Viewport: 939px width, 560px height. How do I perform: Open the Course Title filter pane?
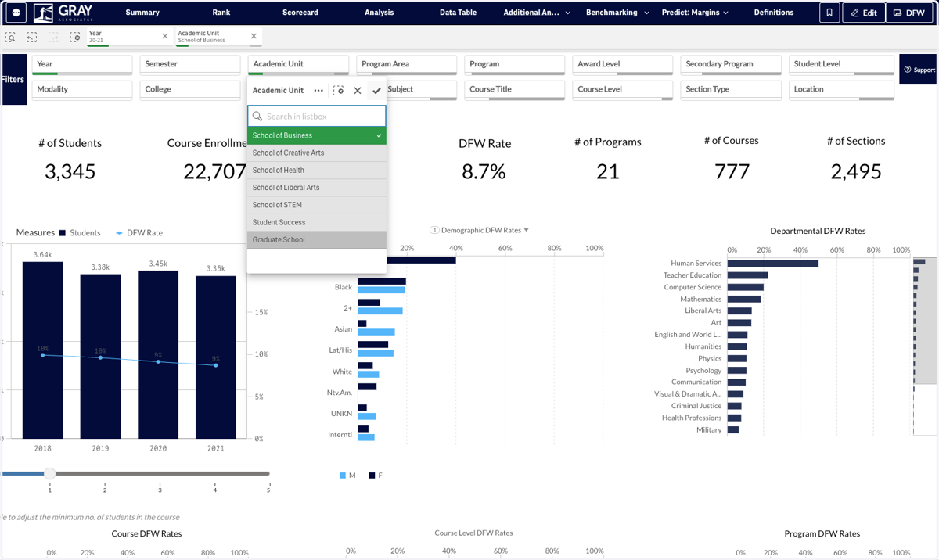pos(514,90)
